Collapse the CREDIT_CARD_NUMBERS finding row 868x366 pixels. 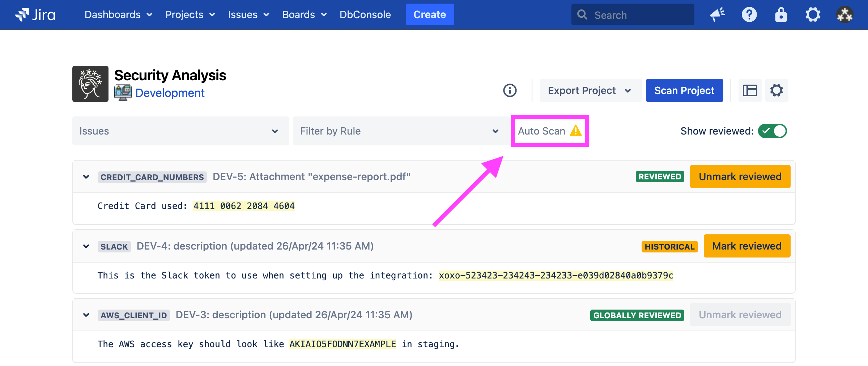pyautogui.click(x=86, y=177)
